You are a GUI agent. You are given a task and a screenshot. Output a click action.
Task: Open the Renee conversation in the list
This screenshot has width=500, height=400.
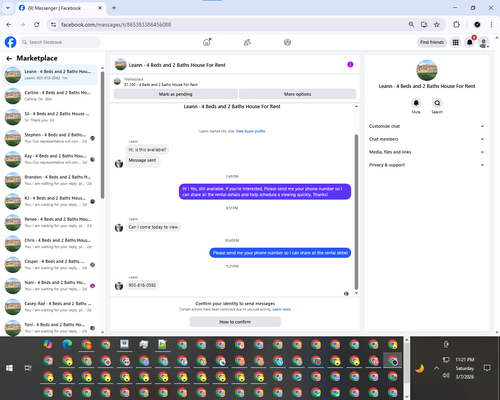(x=50, y=222)
